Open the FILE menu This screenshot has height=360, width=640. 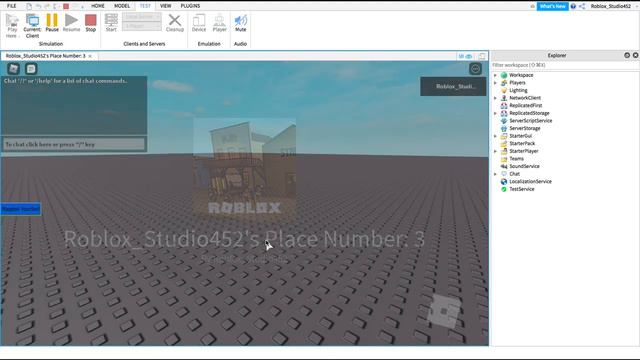click(x=11, y=6)
